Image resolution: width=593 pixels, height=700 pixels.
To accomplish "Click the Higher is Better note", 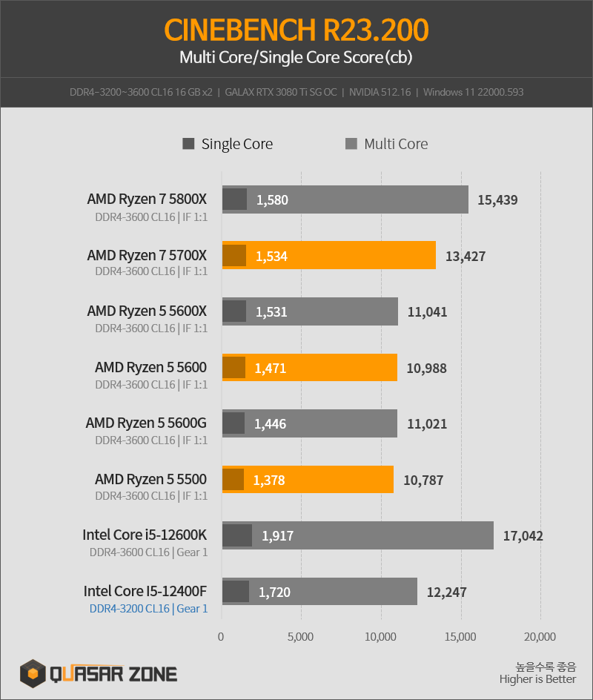I will [537, 679].
